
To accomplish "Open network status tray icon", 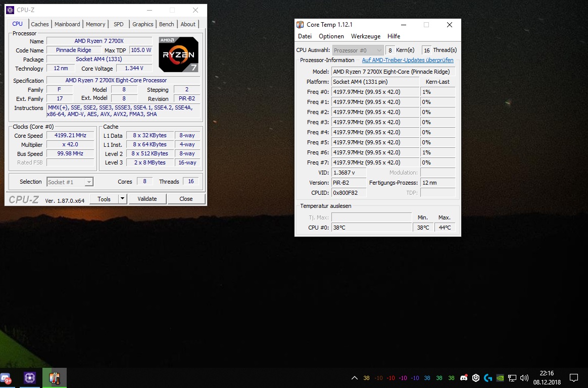I will [512, 378].
